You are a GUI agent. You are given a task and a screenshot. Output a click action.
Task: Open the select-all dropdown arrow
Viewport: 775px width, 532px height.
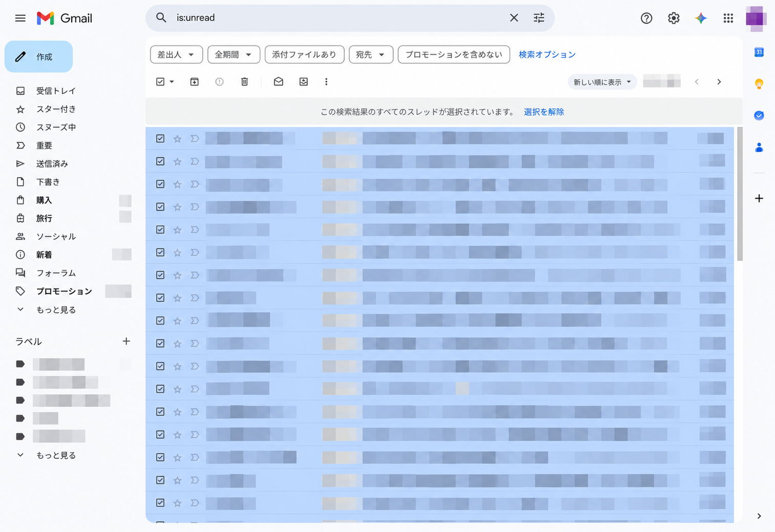coord(172,82)
